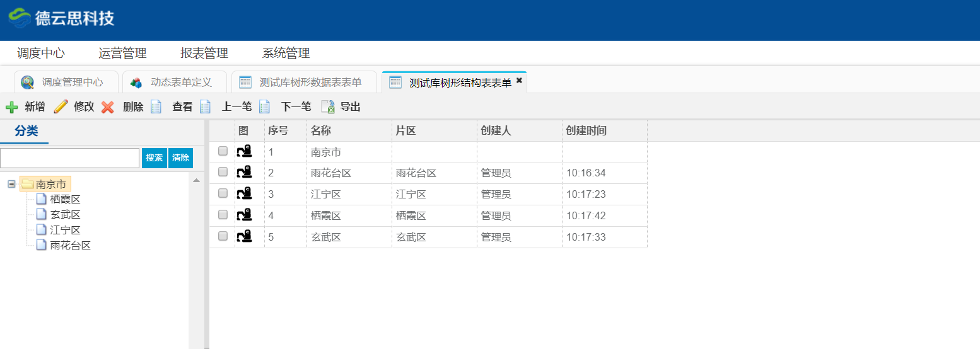Click the green plus 新增 icon

(11, 107)
